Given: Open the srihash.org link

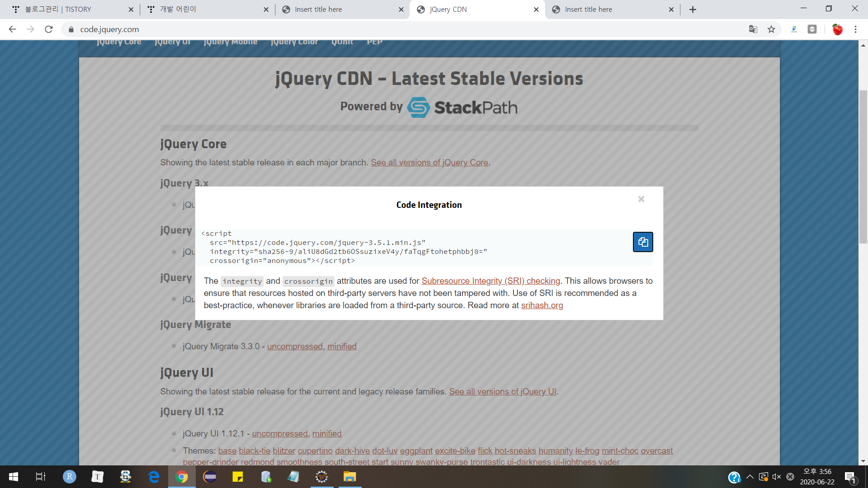Looking at the screenshot, I should (542, 305).
